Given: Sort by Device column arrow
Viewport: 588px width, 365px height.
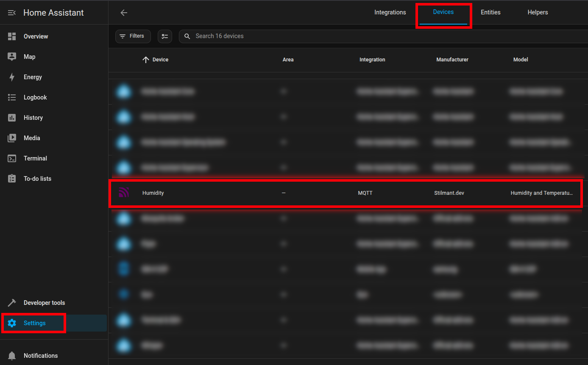Looking at the screenshot, I should click(x=146, y=60).
